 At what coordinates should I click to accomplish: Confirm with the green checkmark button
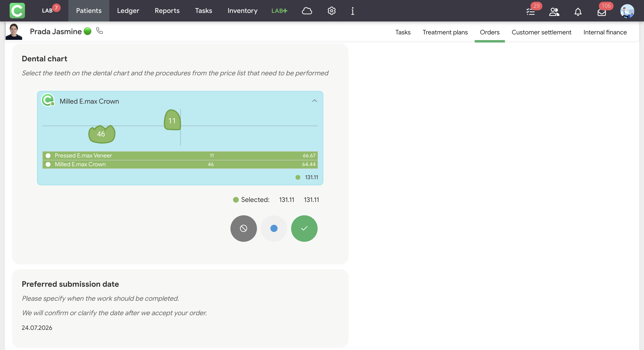coord(304,228)
